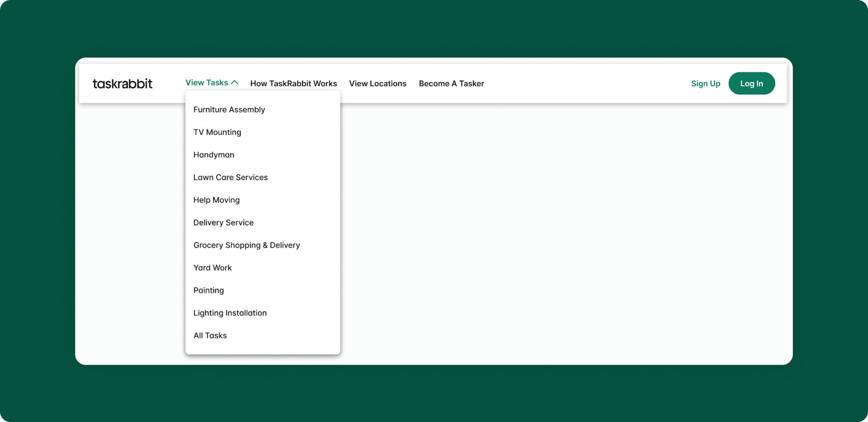Select Furniture Assembly from the menu
This screenshot has height=422, width=868.
pyautogui.click(x=229, y=109)
